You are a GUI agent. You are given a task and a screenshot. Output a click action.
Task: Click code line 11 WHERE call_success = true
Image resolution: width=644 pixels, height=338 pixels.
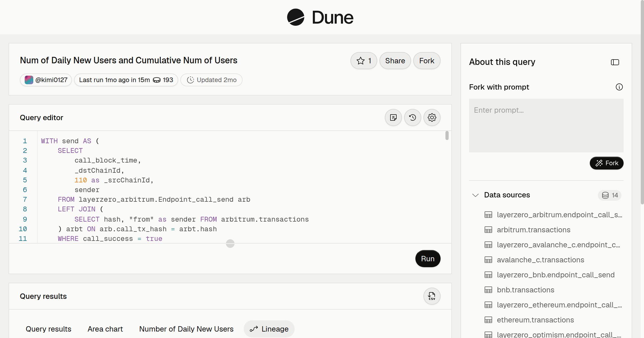tap(110, 239)
